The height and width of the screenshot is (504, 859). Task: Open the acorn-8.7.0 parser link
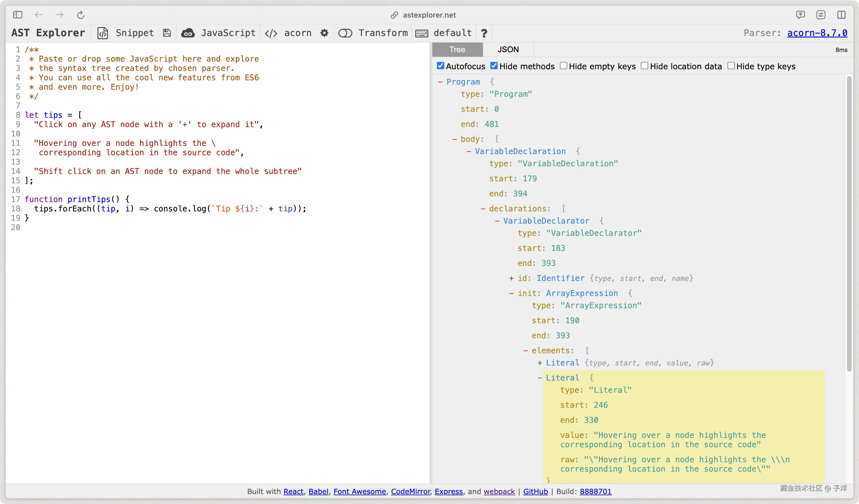click(x=817, y=33)
